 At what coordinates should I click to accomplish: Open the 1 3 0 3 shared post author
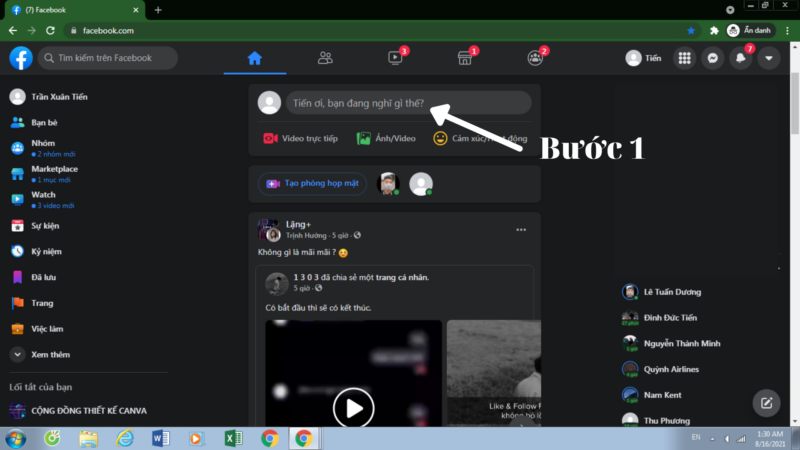[306, 277]
